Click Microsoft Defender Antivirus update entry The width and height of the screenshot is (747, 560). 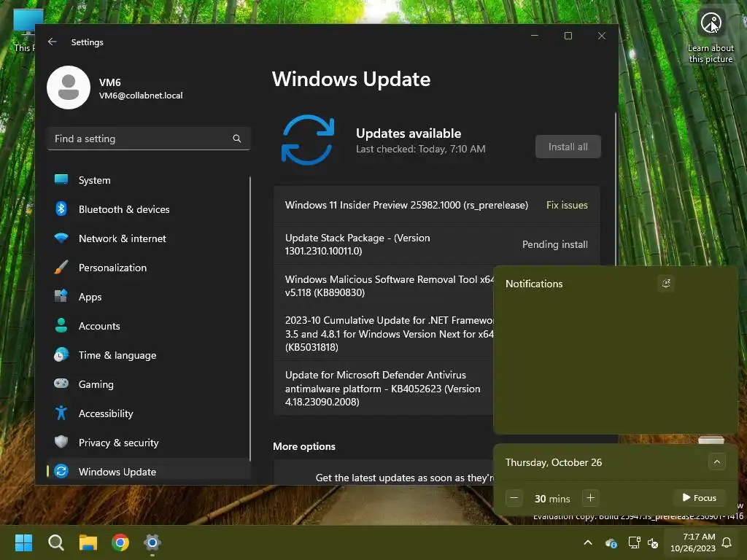[384, 388]
